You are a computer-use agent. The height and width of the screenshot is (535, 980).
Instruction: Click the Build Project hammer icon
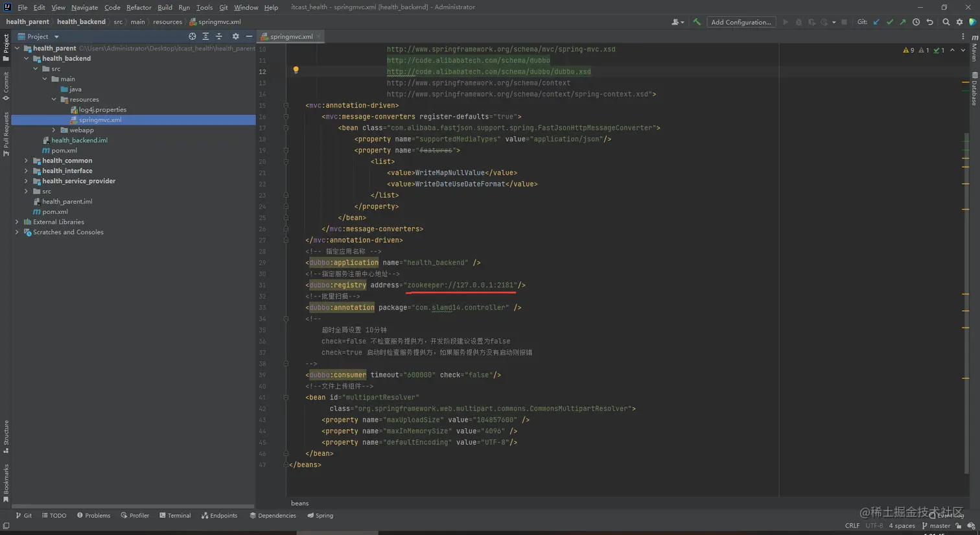coord(697,22)
